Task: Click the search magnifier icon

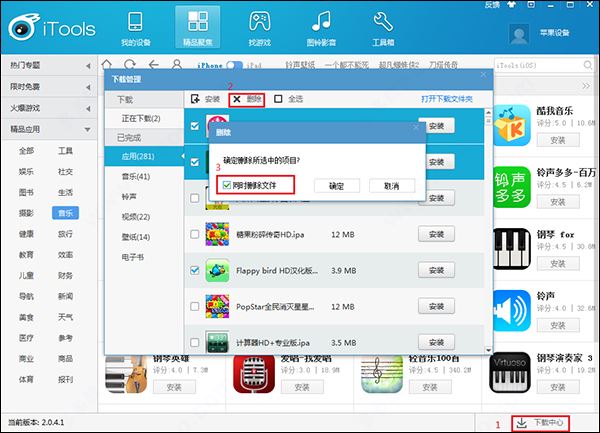Action: [x=588, y=65]
